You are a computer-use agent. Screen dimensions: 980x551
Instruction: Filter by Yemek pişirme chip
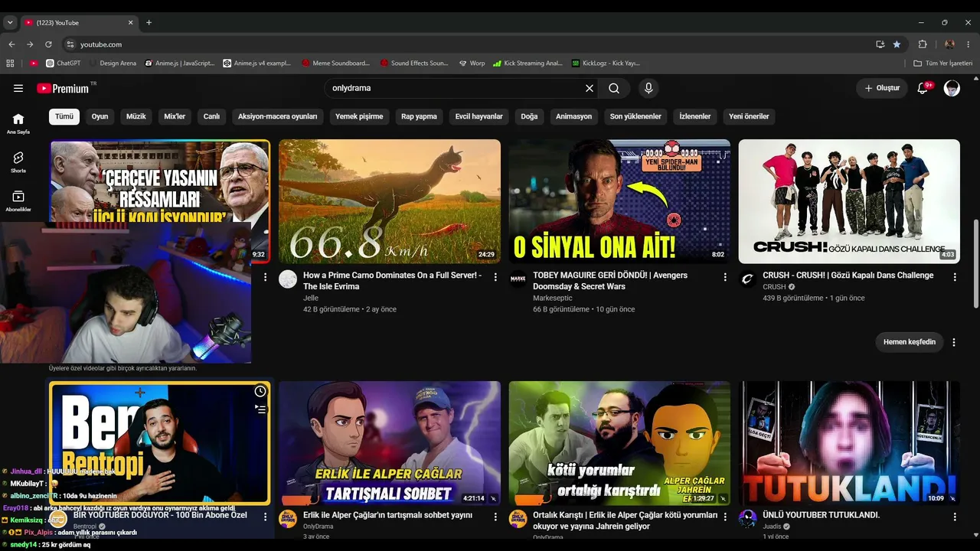click(x=359, y=116)
